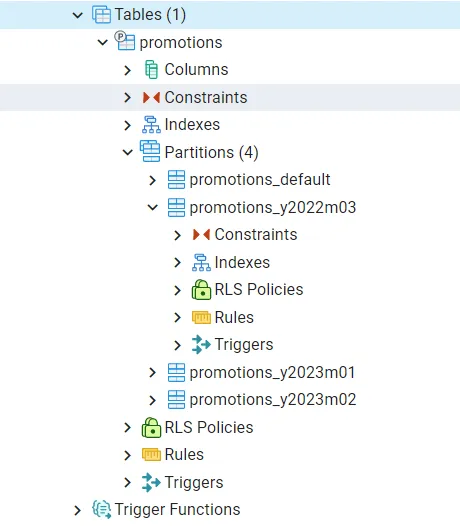Click the green Columns icon
Screen dimensions: 460x526
[x=151, y=69]
